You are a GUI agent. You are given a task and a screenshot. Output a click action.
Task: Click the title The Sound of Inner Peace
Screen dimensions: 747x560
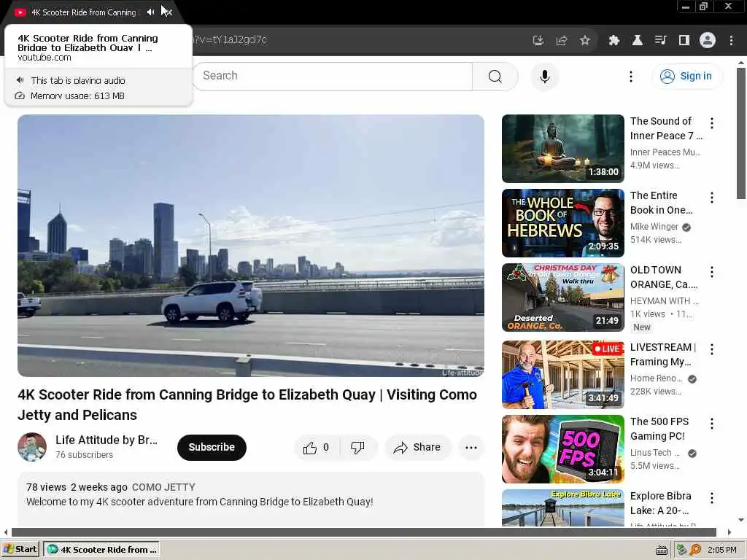[665, 128]
